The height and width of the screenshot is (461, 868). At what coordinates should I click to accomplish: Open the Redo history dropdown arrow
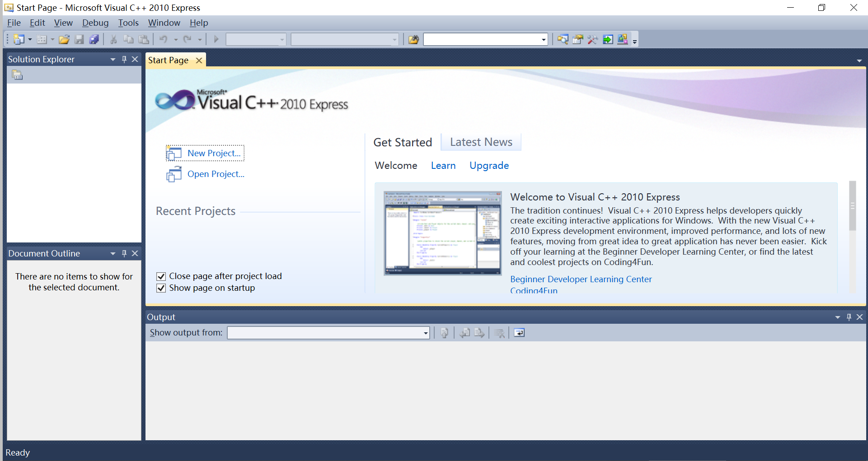[200, 40]
